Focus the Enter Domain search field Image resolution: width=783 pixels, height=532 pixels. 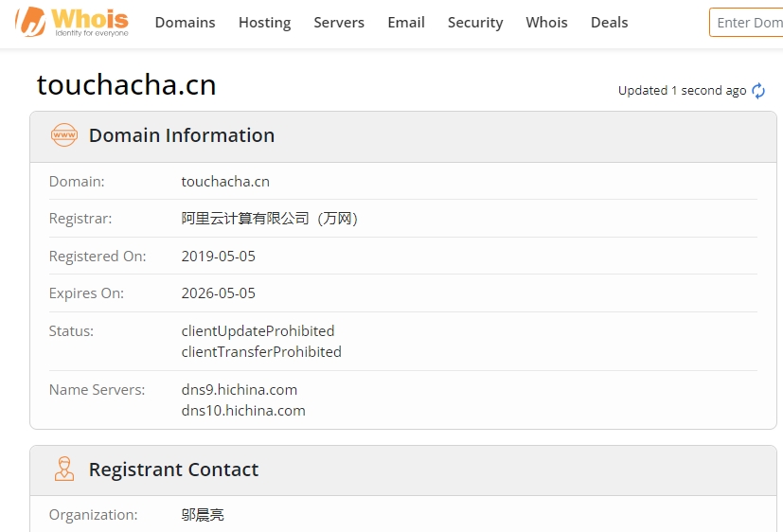click(748, 23)
